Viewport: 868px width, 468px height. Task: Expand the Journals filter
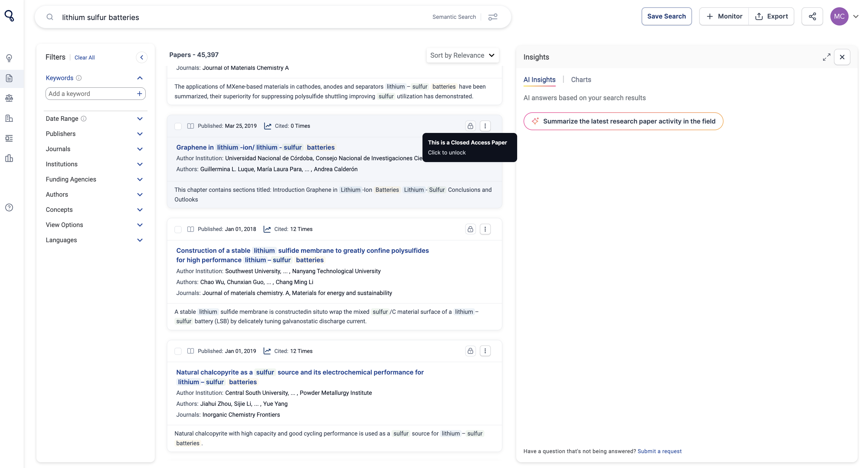(x=140, y=149)
